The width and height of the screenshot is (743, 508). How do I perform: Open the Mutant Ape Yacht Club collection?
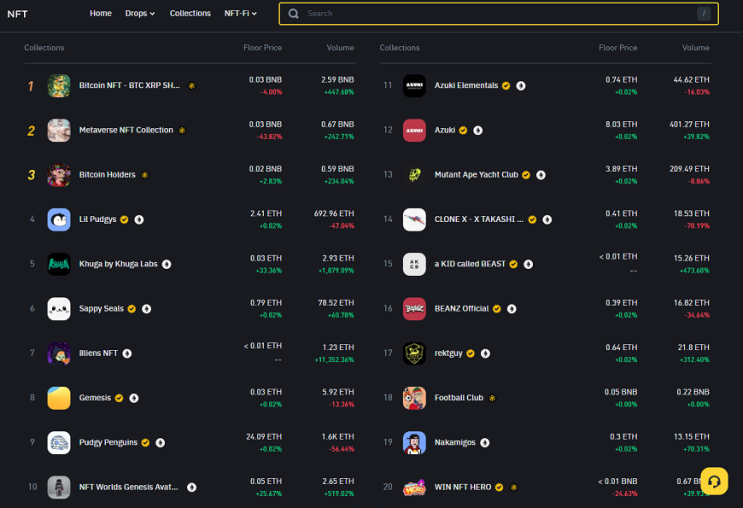coord(476,174)
